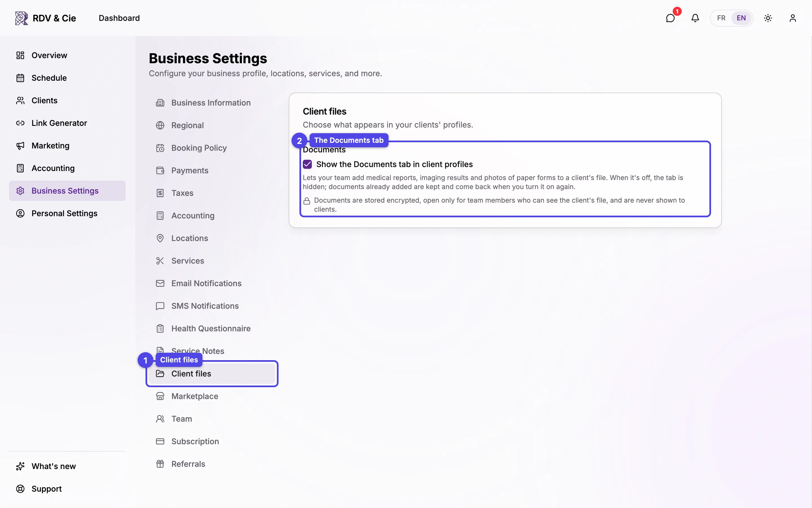Toggle light theme sun icon
This screenshot has width=812, height=508.
[768, 18]
